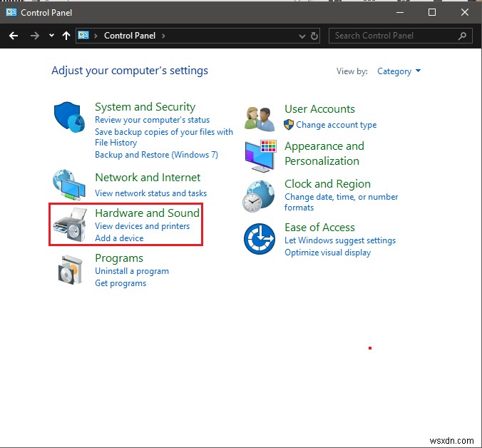482x448 pixels.
Task: Click the Back arrow in the navigation bar
Action: coord(14,36)
